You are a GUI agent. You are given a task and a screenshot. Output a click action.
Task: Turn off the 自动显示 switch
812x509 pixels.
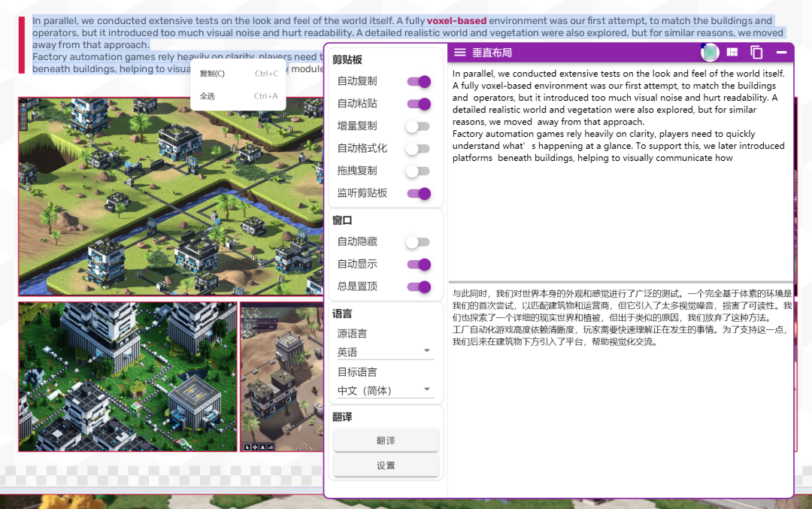(419, 264)
